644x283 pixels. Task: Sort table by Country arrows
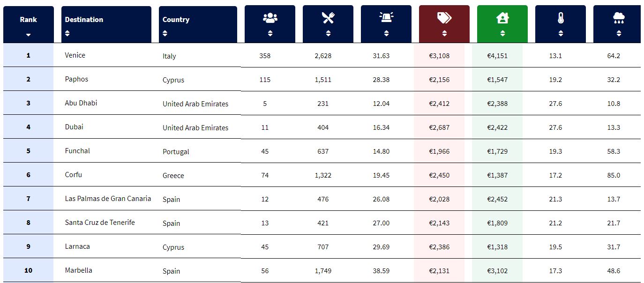pos(165,33)
